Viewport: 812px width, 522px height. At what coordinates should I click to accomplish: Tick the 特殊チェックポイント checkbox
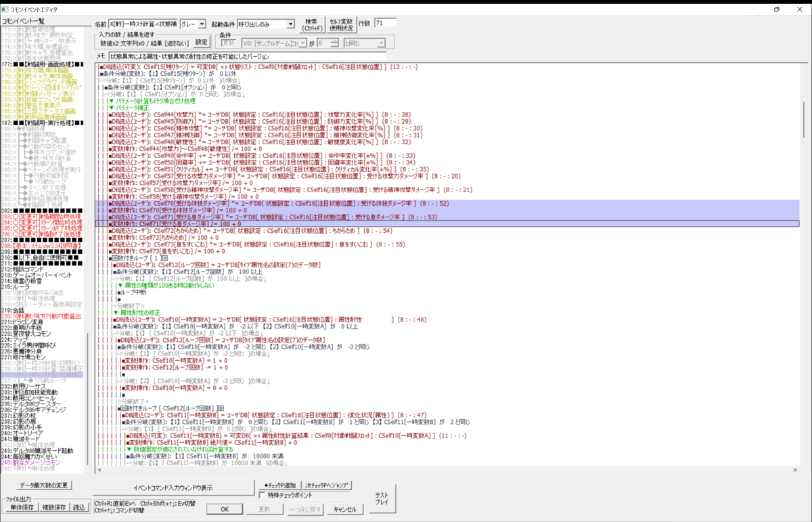[263, 495]
